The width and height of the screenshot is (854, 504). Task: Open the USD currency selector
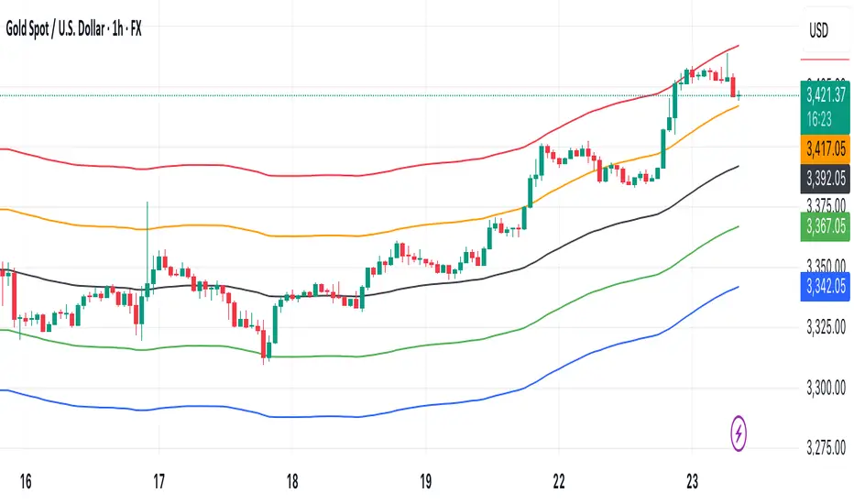coord(818,31)
